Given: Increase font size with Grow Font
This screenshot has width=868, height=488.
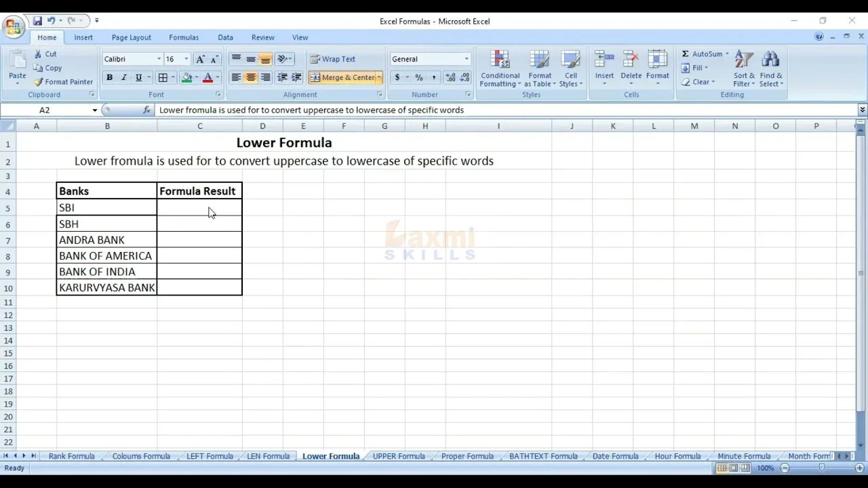Looking at the screenshot, I should pyautogui.click(x=200, y=59).
